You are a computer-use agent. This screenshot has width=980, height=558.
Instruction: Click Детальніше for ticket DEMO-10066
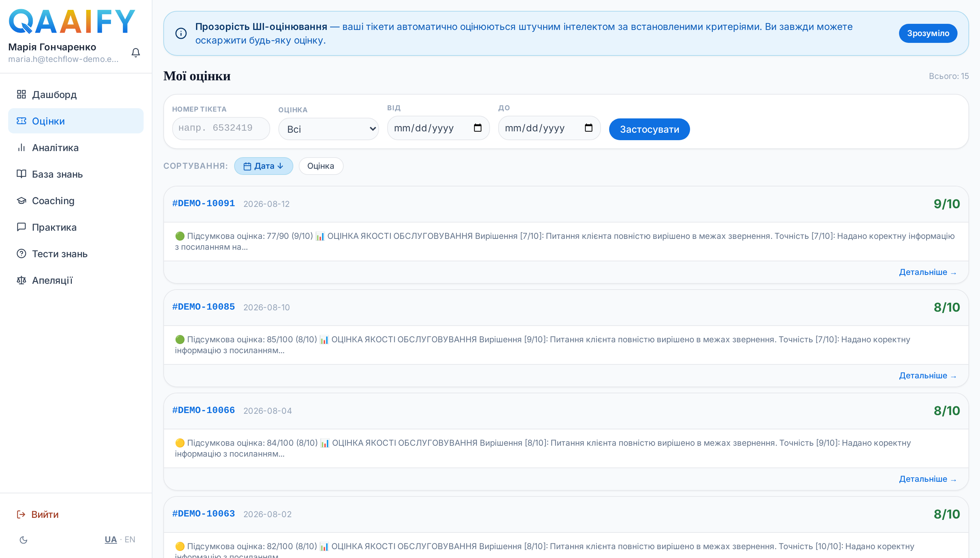click(928, 479)
